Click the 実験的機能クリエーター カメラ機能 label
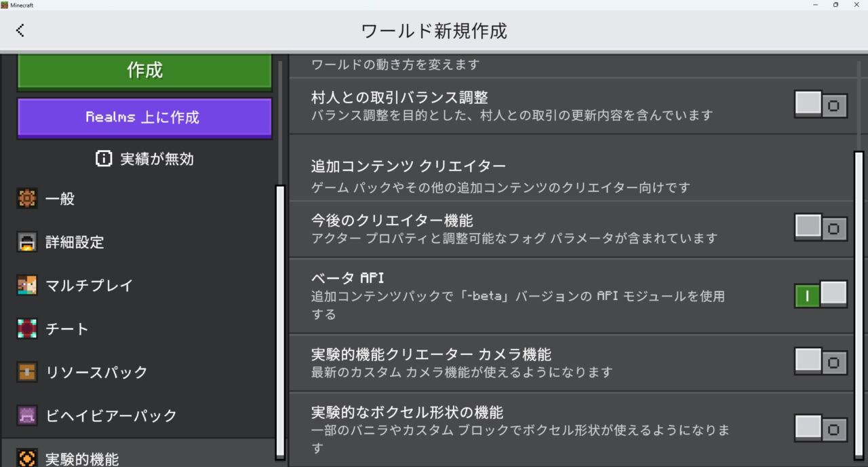The height and width of the screenshot is (467, 868). [431, 354]
